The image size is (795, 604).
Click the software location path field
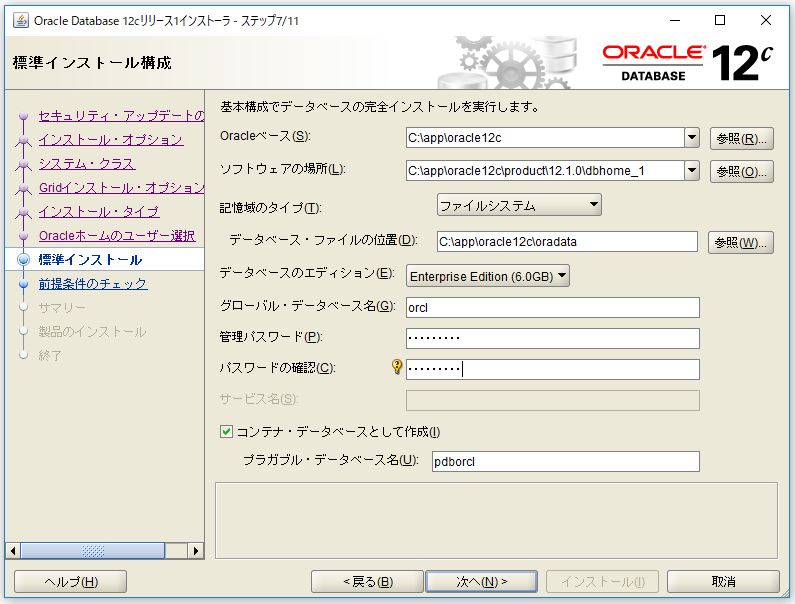coord(545,171)
